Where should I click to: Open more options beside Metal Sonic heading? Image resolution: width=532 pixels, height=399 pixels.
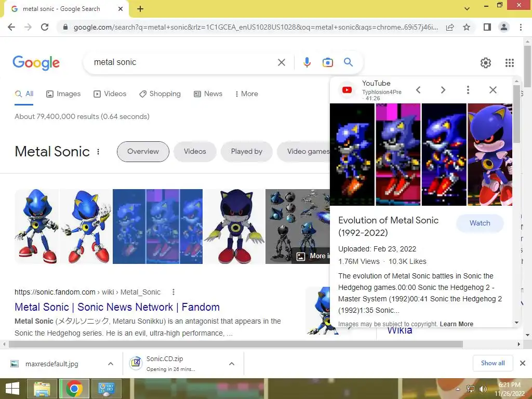tap(98, 152)
